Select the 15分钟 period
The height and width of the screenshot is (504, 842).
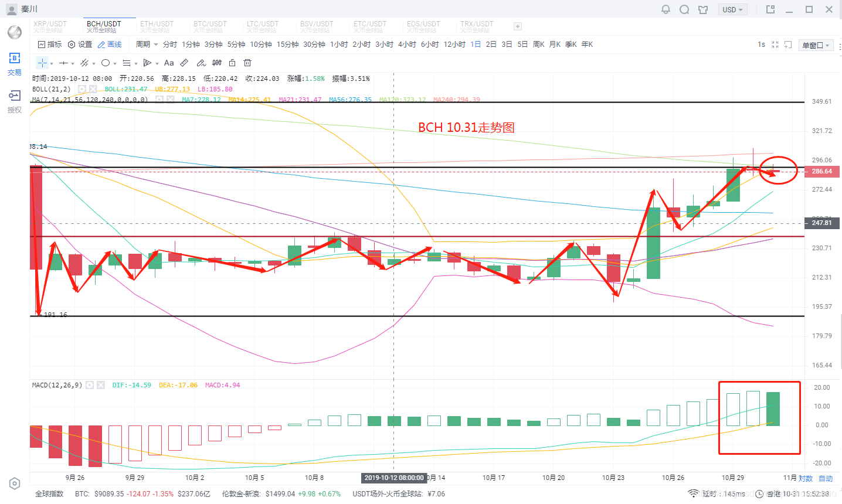[288, 45]
